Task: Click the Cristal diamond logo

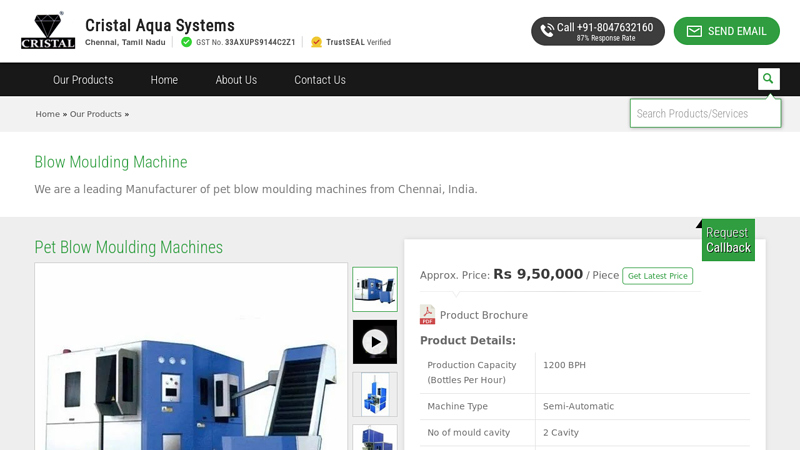Action: pyautogui.click(x=48, y=31)
